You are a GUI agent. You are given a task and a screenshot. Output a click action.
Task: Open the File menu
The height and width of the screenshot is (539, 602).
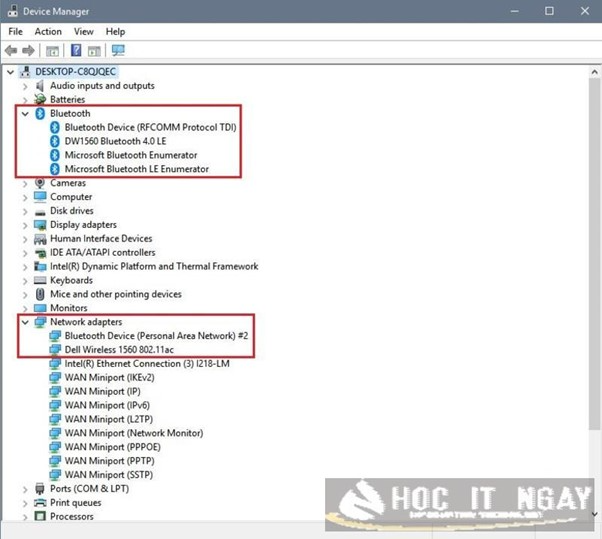(x=15, y=31)
